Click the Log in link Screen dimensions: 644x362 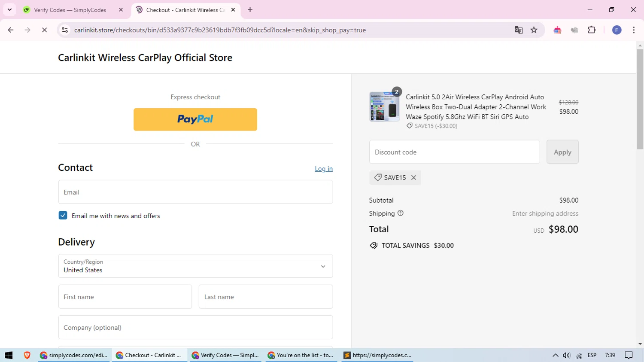point(324,169)
